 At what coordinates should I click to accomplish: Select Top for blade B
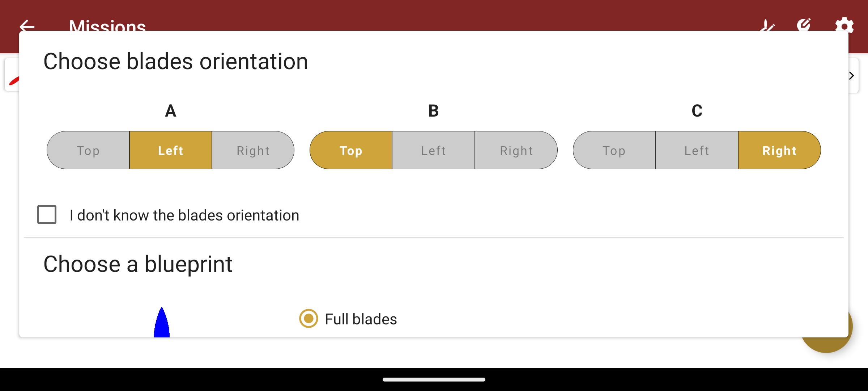(351, 150)
